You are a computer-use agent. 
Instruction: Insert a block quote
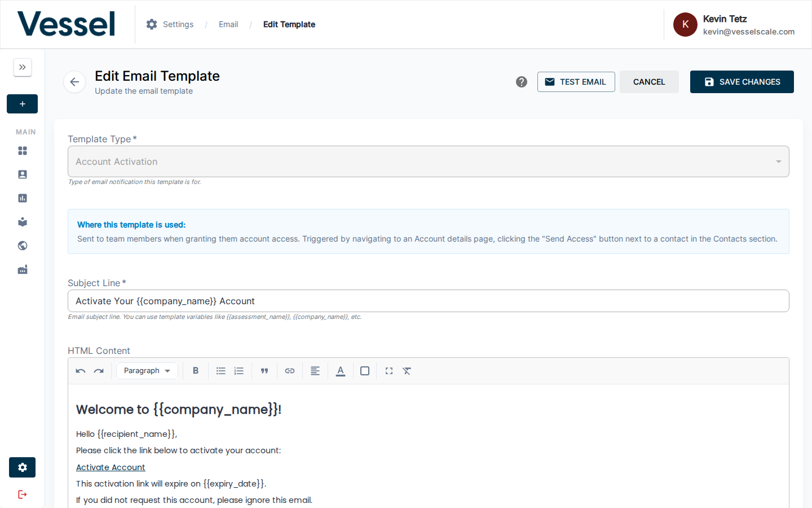click(x=264, y=371)
